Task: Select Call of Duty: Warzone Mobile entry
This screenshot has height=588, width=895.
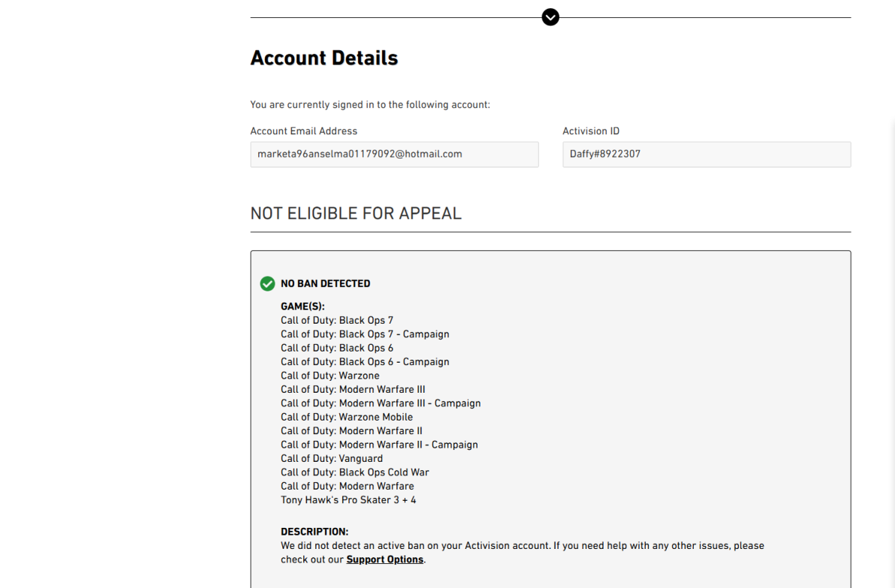Action: [x=346, y=418]
